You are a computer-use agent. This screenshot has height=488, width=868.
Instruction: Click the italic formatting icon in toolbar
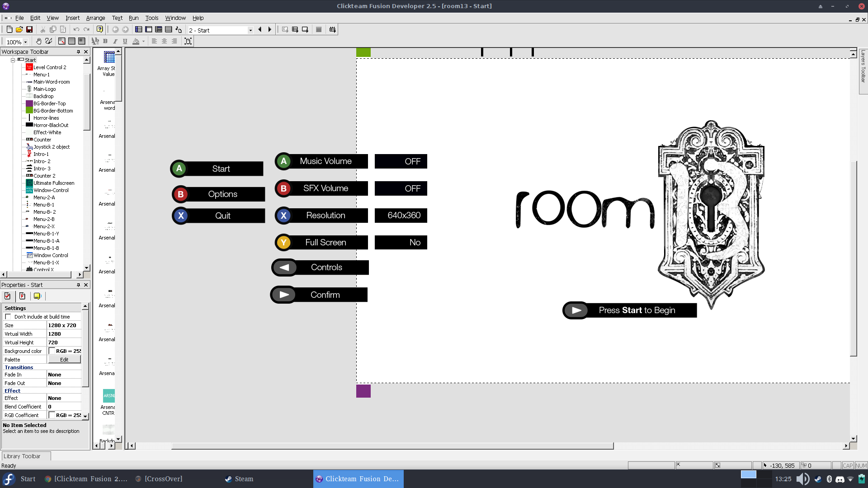tap(115, 41)
